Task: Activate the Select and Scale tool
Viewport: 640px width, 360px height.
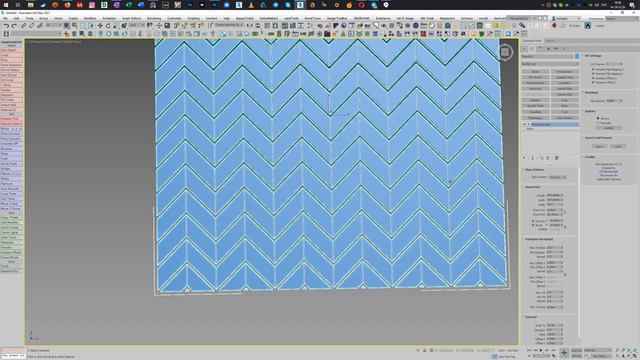Action: [x=116, y=26]
